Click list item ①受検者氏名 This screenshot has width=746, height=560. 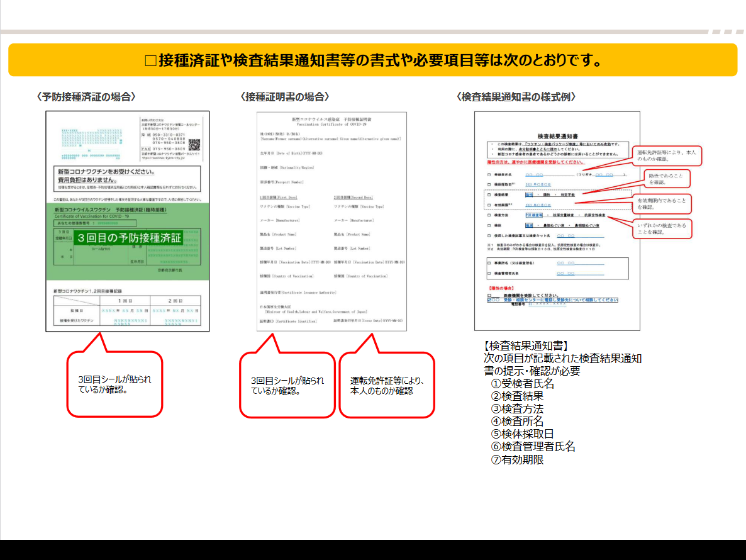click(523, 383)
